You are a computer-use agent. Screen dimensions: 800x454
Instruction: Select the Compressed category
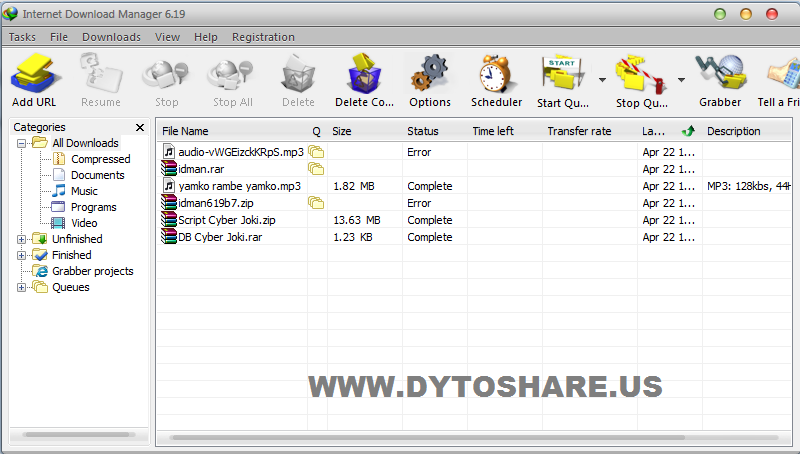[x=101, y=159]
